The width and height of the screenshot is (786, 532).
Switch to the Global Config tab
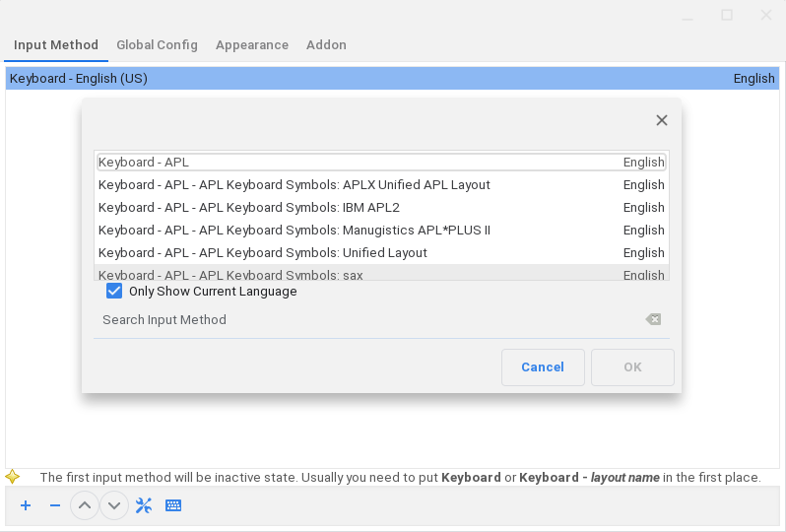(157, 45)
